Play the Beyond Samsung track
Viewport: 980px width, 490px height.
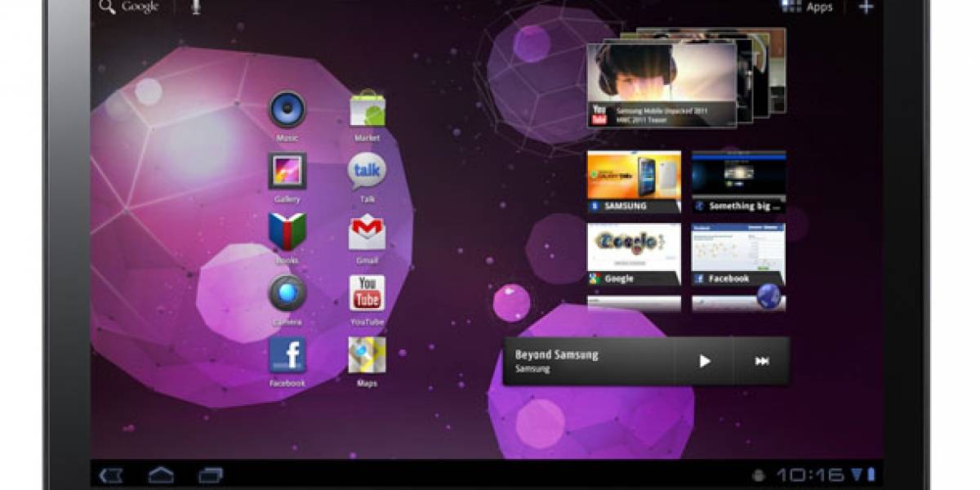(704, 361)
